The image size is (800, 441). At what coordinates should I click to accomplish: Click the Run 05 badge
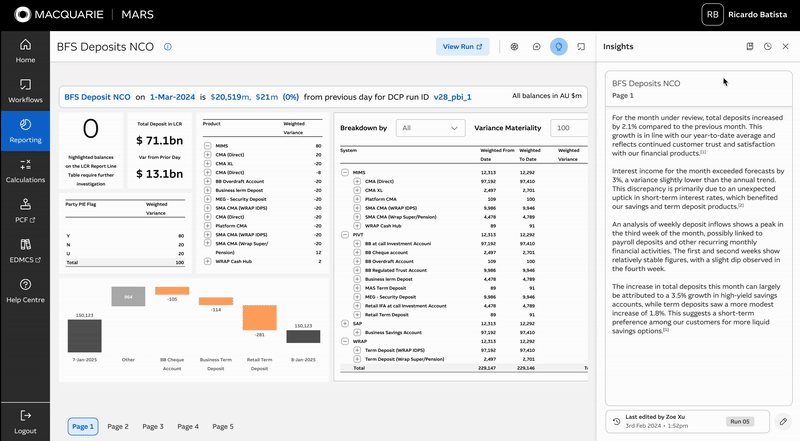tap(740, 422)
